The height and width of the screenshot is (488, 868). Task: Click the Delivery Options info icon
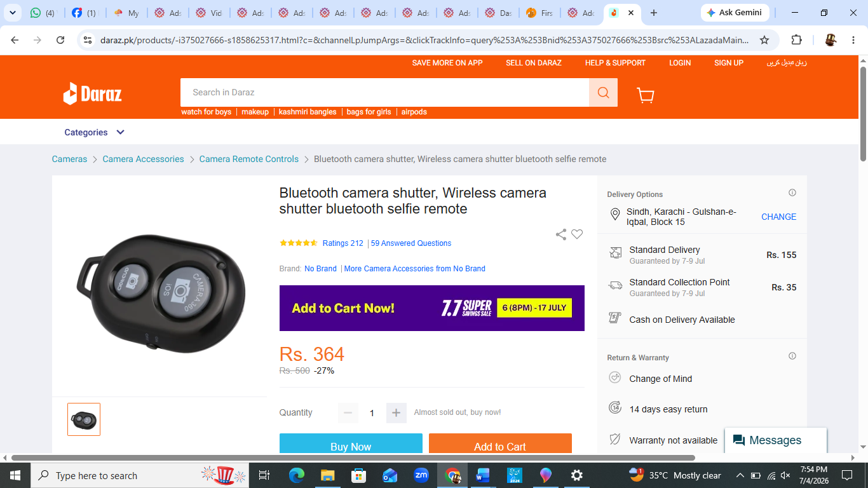click(792, 193)
